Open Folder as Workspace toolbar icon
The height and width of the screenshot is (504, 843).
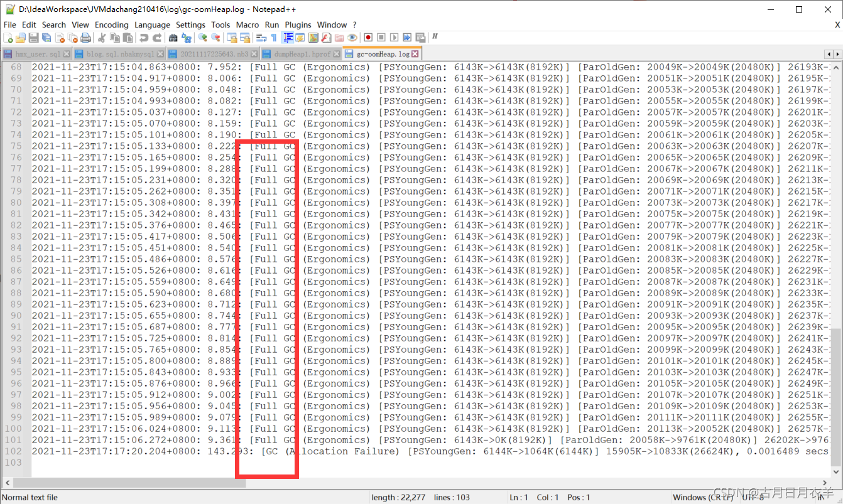click(x=339, y=38)
